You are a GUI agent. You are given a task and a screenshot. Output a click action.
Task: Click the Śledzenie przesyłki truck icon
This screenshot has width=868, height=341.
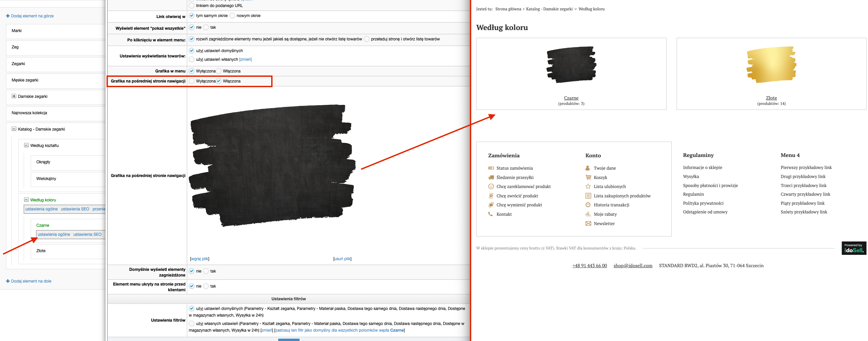coord(491,177)
